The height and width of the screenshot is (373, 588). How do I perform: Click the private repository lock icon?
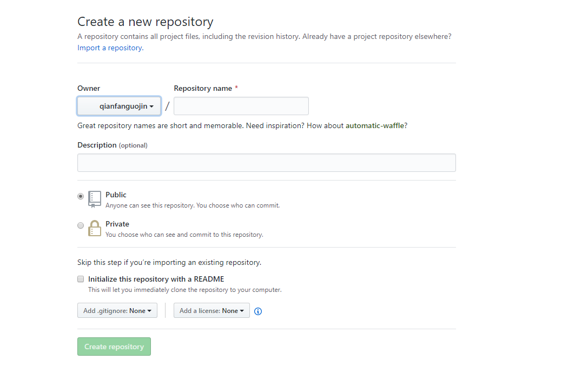point(95,228)
